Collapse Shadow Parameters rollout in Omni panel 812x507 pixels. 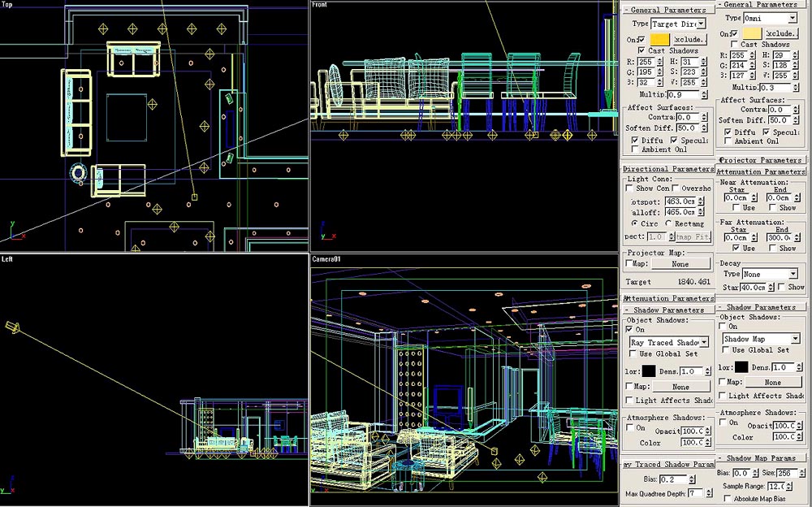click(x=761, y=307)
